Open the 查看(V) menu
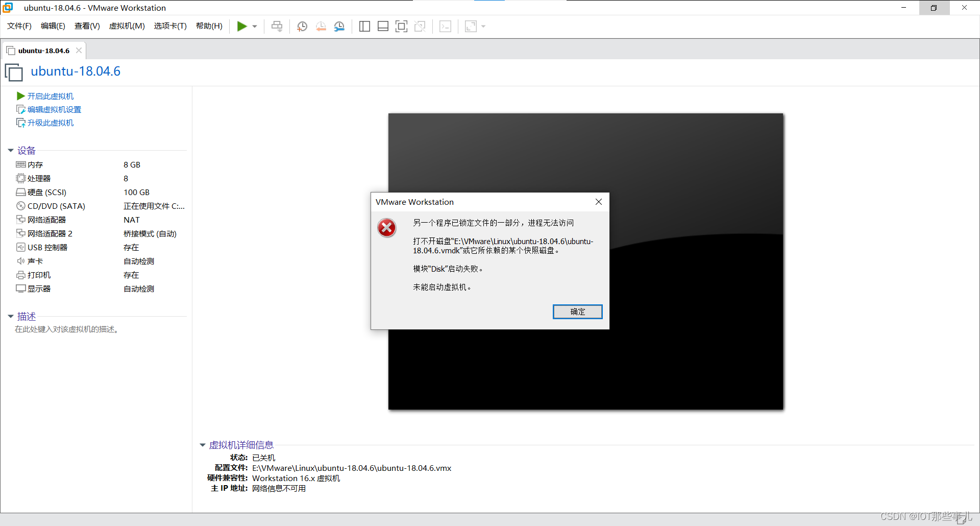Viewport: 980px width, 526px height. pyautogui.click(x=87, y=26)
